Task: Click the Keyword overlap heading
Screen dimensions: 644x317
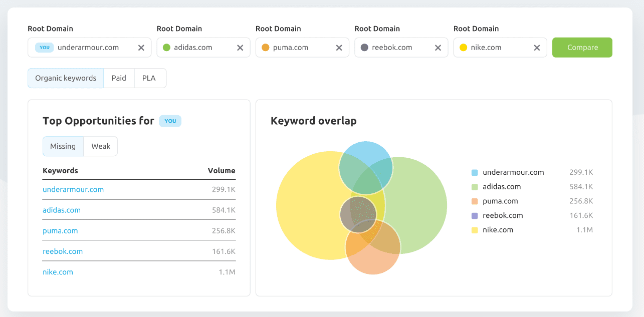Action: 314,121
